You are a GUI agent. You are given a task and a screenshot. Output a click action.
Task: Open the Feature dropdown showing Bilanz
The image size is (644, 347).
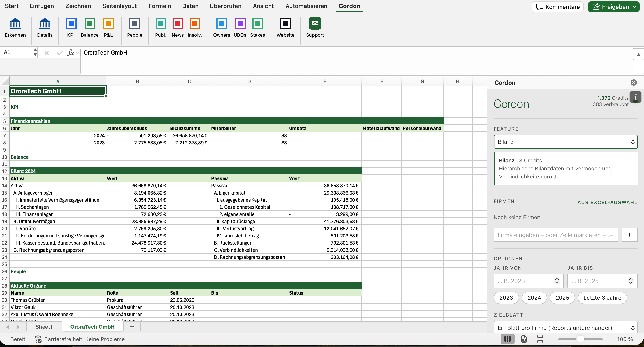[x=565, y=142]
